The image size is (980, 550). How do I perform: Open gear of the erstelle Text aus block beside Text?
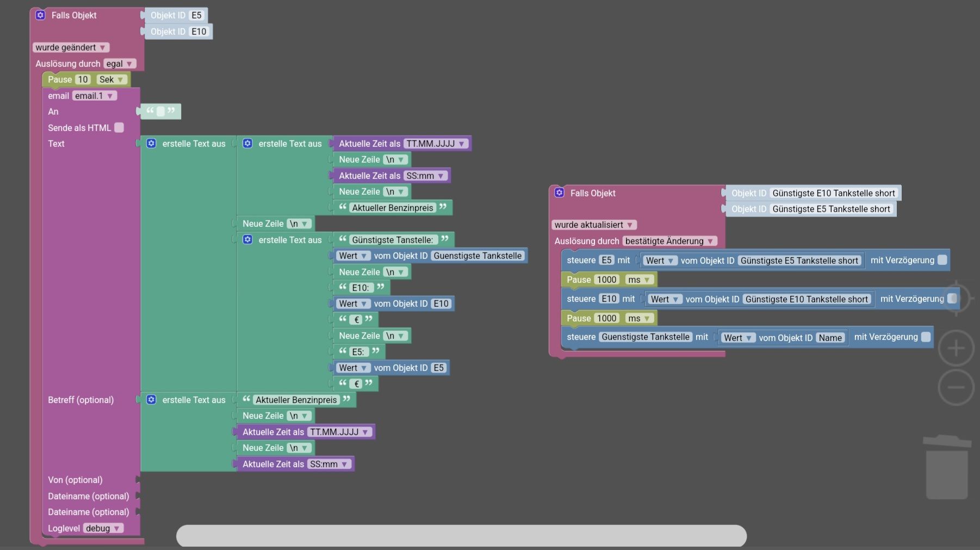[151, 144]
